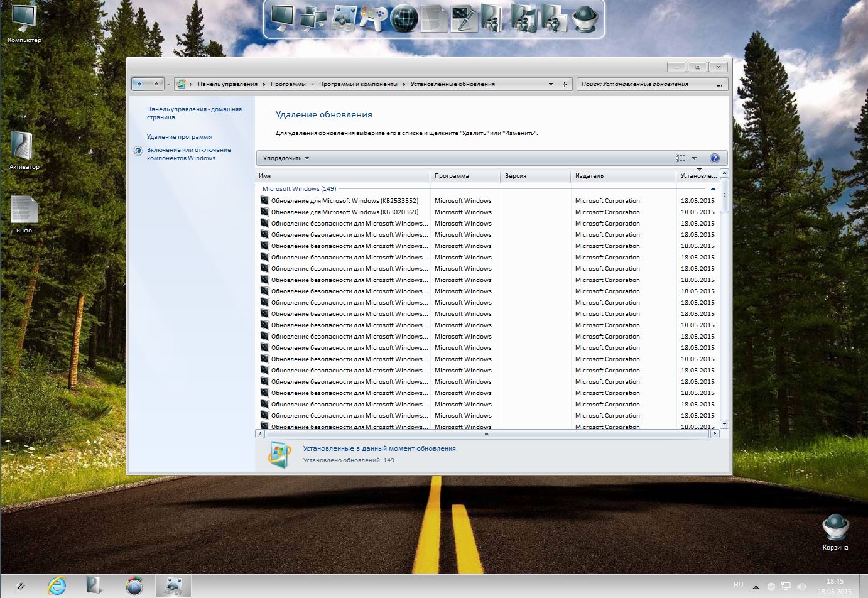The width and height of the screenshot is (868, 598).
Task: Open the Удаление программы link
Action: pos(180,137)
